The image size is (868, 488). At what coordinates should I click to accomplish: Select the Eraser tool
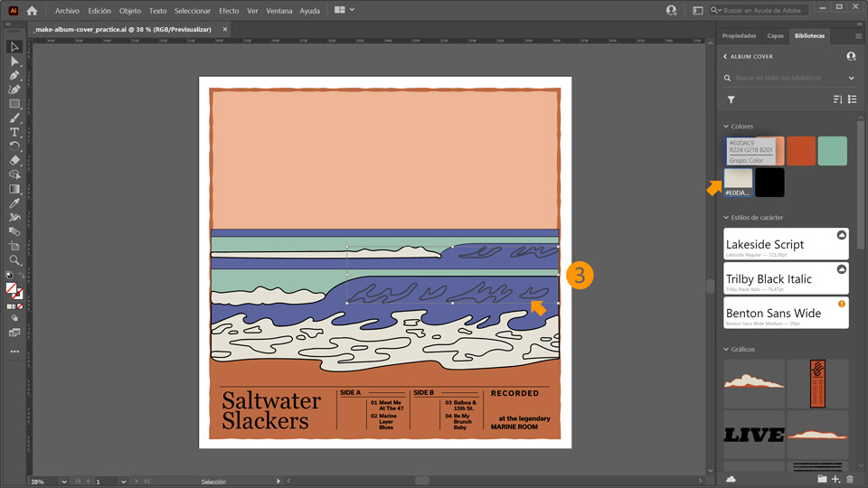point(14,160)
